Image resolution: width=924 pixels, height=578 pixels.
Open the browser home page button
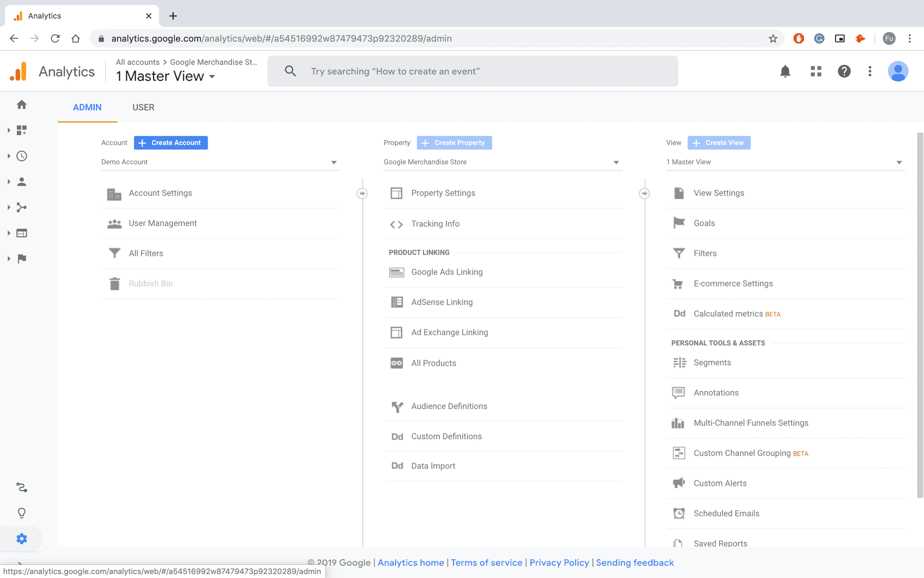coord(76,38)
